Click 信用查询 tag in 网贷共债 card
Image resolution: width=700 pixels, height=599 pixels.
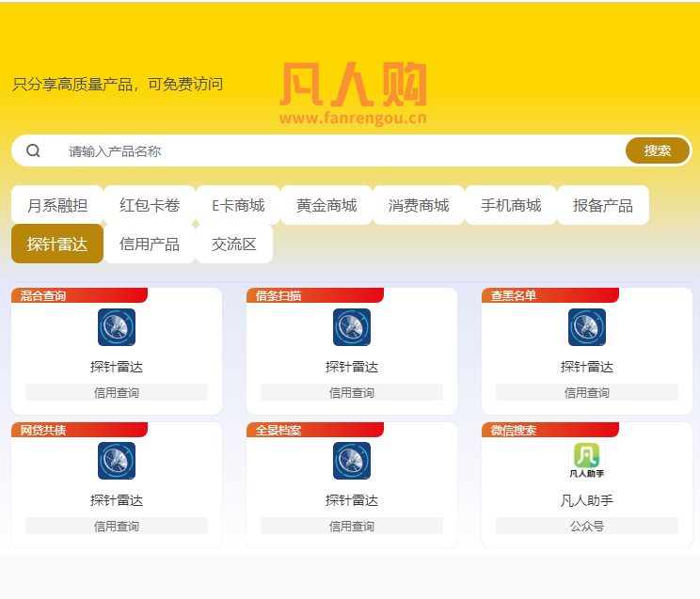click(117, 526)
